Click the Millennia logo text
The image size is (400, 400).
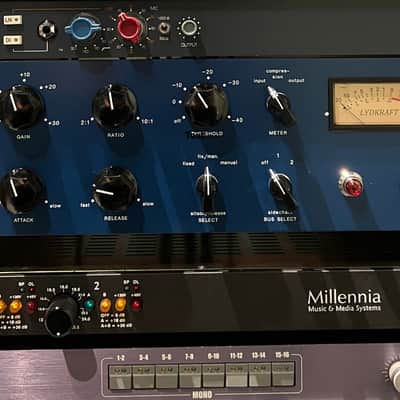(x=344, y=301)
